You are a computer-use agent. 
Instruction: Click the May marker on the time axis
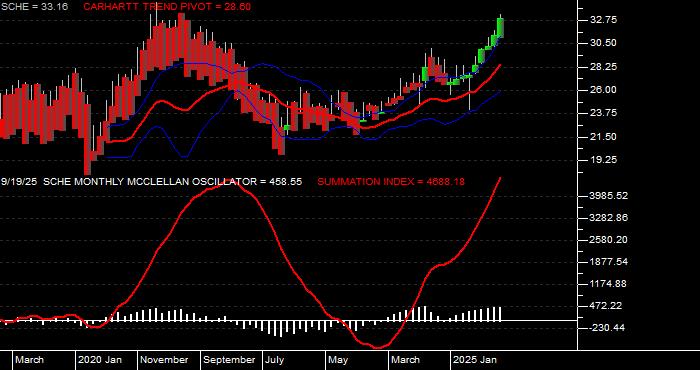(338, 360)
